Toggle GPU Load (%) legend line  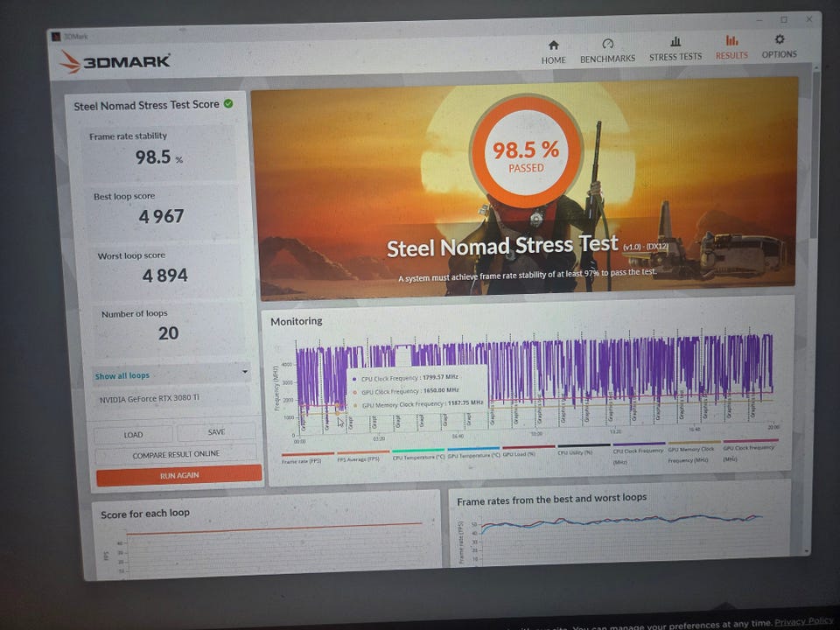(x=528, y=451)
